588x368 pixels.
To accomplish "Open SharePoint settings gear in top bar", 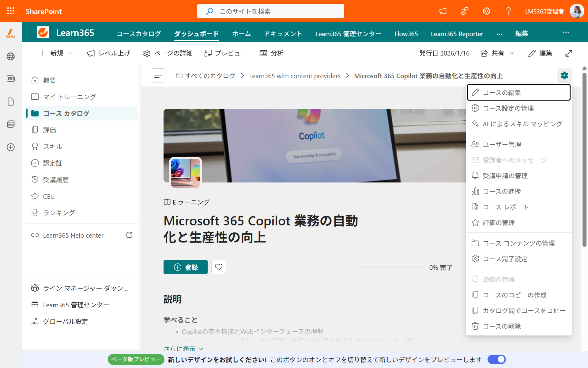I will click(486, 11).
